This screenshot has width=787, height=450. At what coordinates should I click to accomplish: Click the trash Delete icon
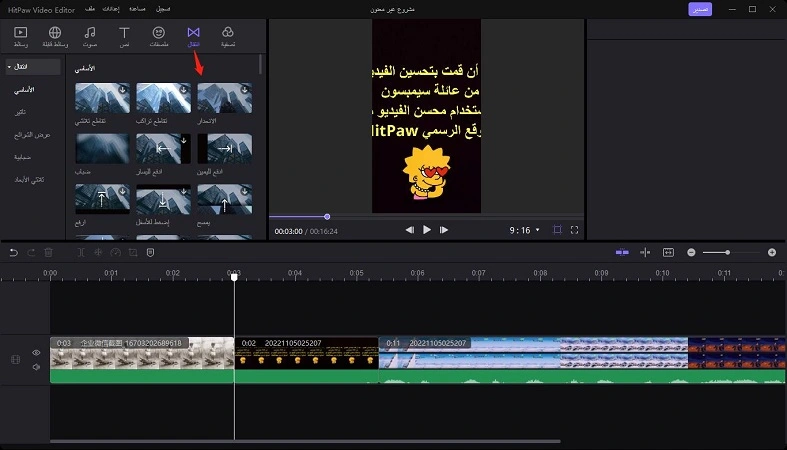[x=48, y=252]
